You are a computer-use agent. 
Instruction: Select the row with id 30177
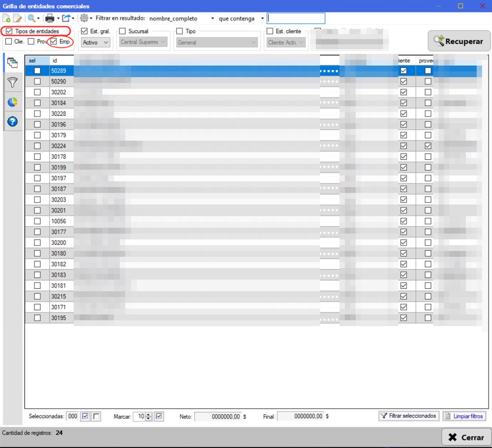click(x=254, y=232)
